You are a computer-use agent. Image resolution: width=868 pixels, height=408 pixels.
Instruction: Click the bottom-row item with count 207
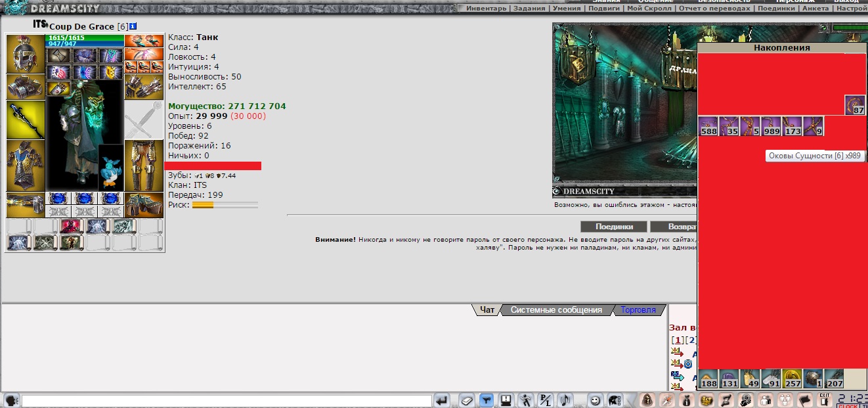click(x=834, y=378)
